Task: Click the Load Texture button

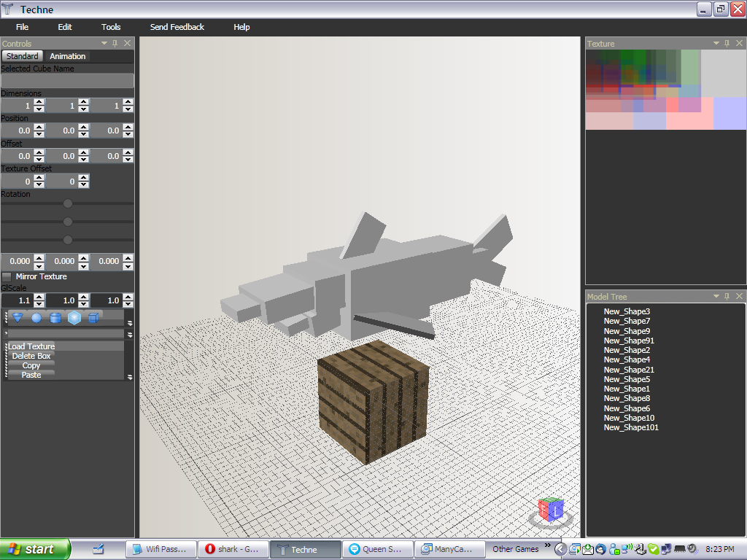Action: [x=31, y=346]
